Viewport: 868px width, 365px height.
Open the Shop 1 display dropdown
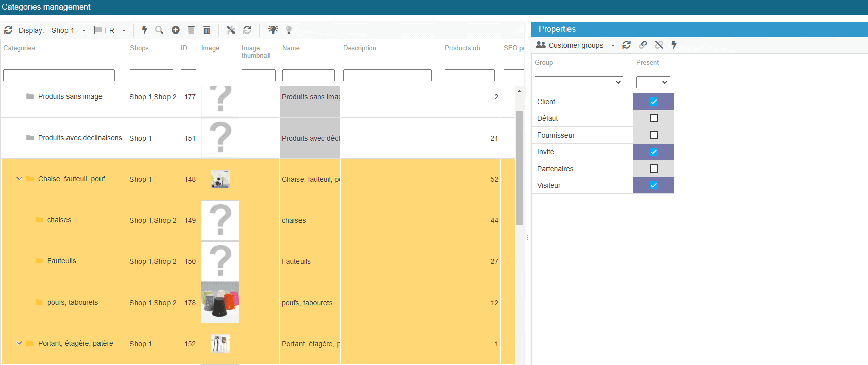point(69,30)
